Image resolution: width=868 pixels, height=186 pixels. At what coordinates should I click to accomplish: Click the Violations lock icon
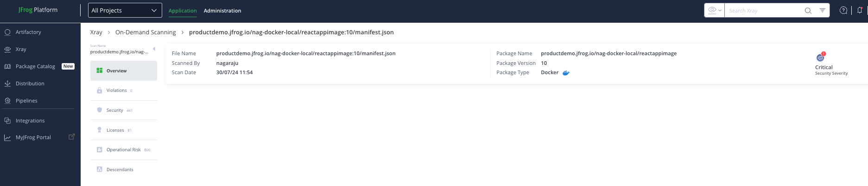pos(99,90)
